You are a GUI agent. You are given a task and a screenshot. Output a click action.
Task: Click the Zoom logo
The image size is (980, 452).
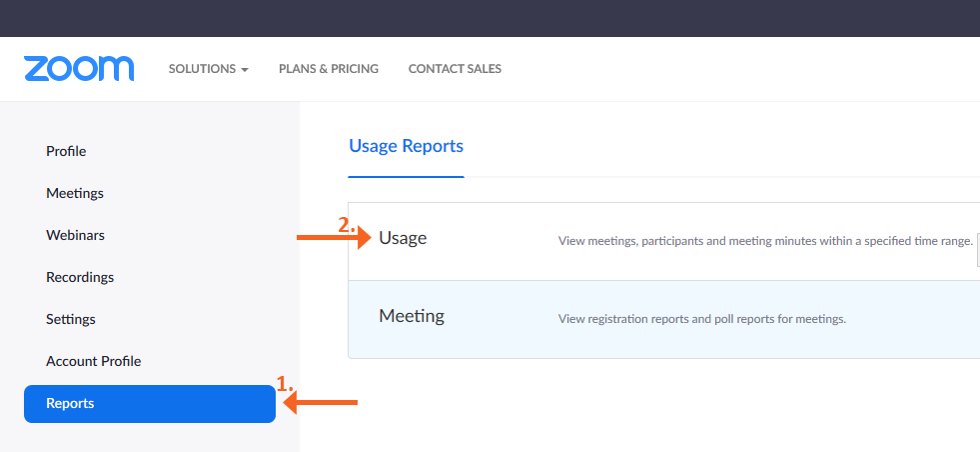click(x=79, y=69)
